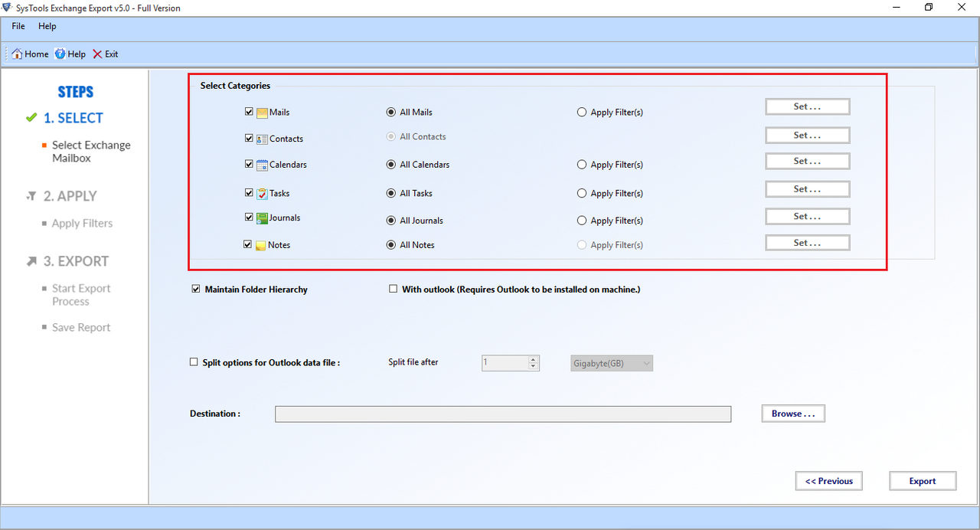Click the Save Report step
The width and height of the screenshot is (980, 530).
81,328
